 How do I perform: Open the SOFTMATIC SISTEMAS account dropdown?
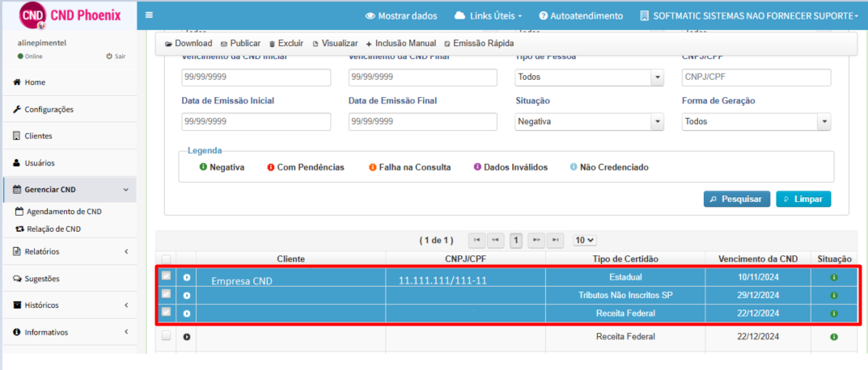point(749,16)
